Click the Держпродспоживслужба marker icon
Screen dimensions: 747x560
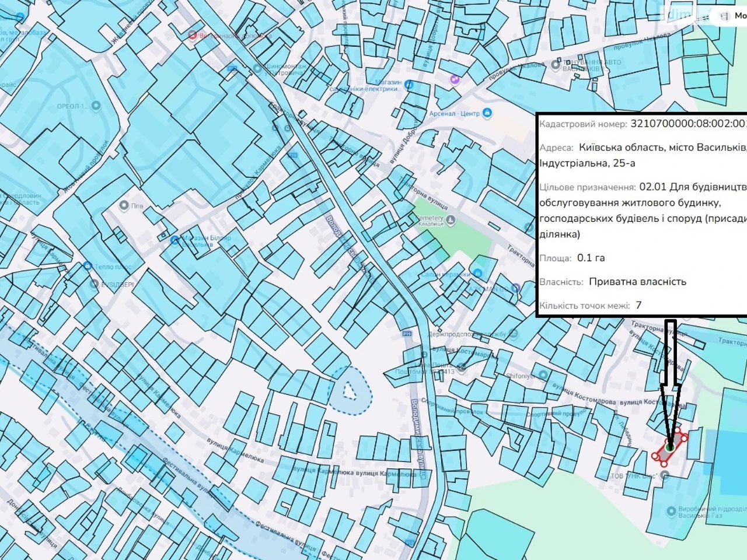(513, 334)
